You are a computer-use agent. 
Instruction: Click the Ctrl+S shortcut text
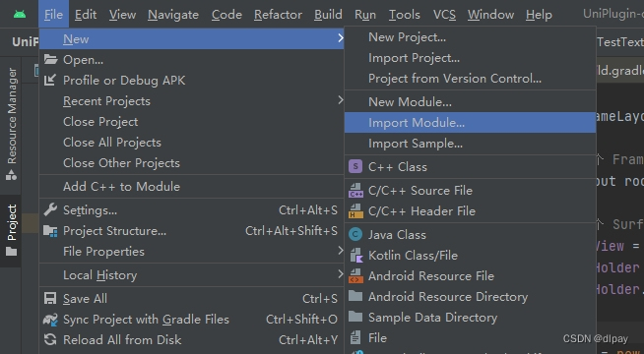click(320, 299)
